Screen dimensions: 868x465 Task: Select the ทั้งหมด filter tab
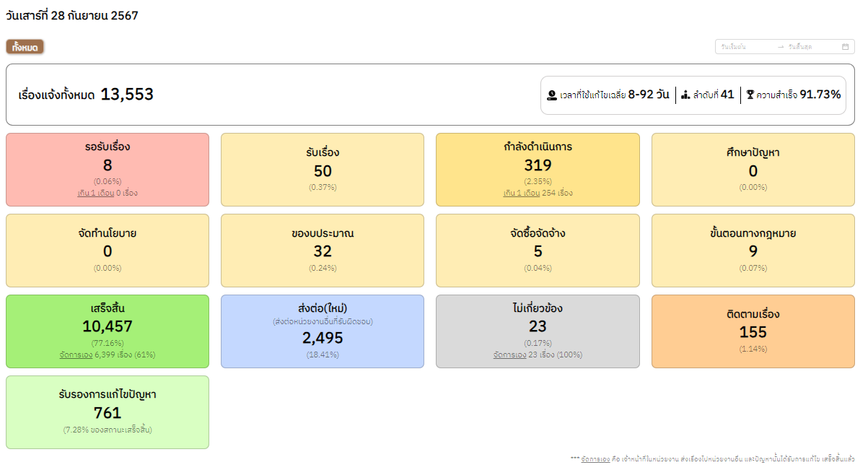pyautogui.click(x=25, y=47)
